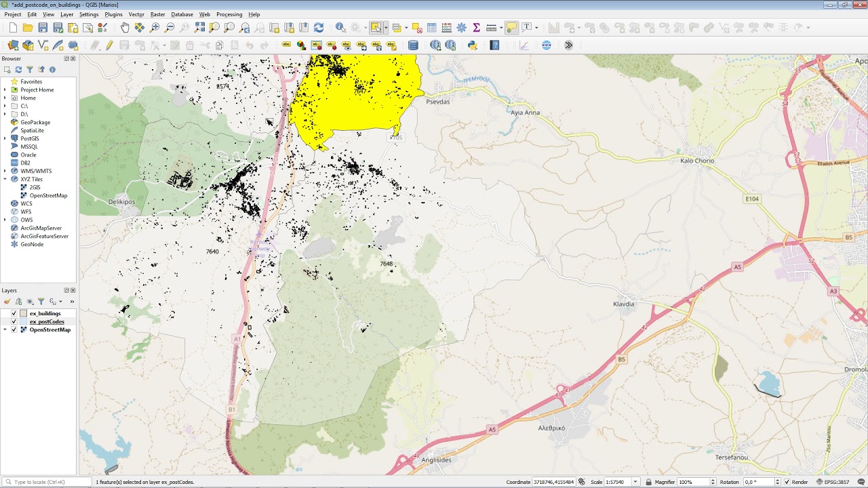This screenshot has width=868, height=488.
Task: Toggle visibility of ex_buildings layer
Action: pyautogui.click(x=14, y=314)
